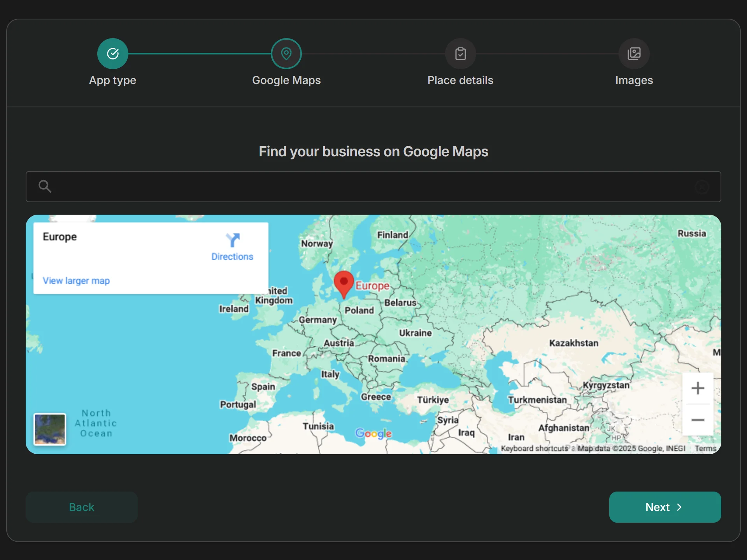The image size is (747, 560).
Task: Click the Find your business heading
Action: pos(373,152)
